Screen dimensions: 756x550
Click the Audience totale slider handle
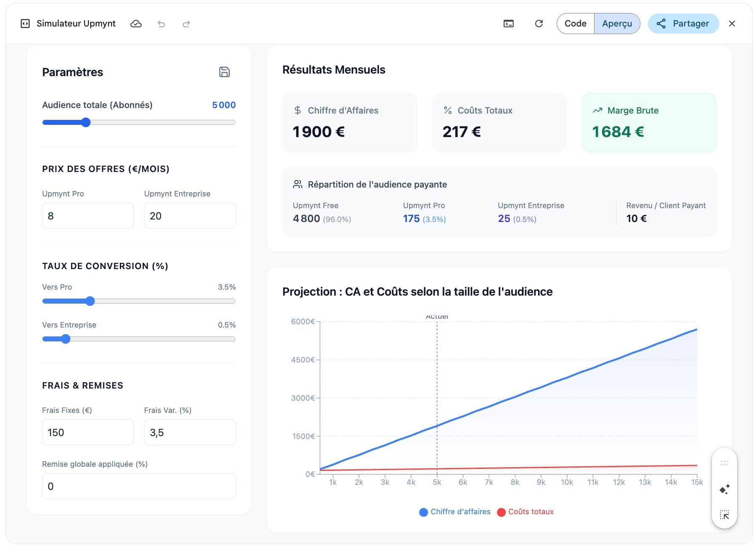coord(86,122)
